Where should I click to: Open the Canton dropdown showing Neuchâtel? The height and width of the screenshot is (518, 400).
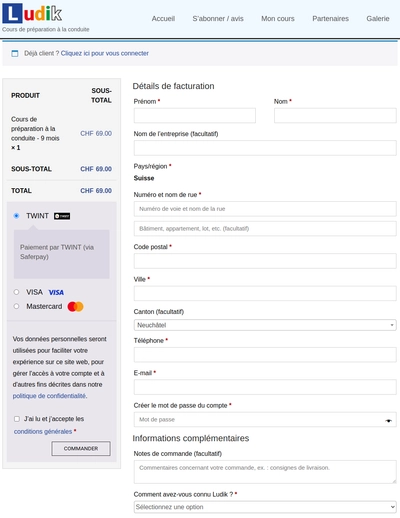point(265,325)
